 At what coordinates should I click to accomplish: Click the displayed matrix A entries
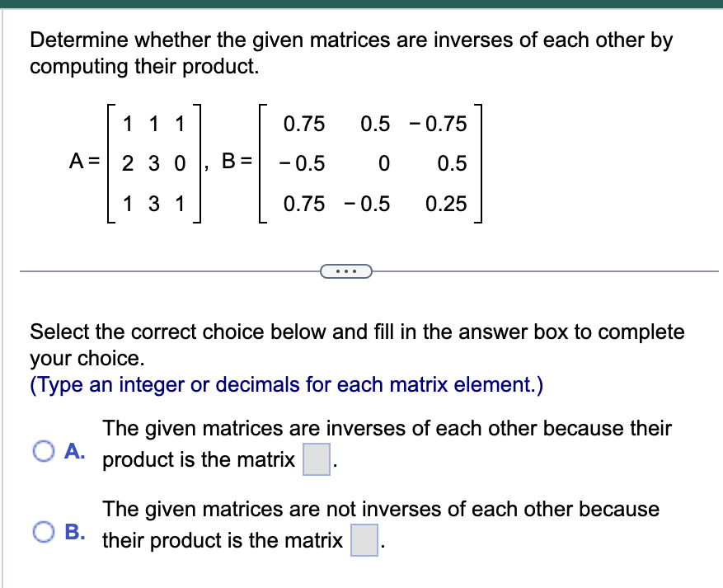click(153, 164)
